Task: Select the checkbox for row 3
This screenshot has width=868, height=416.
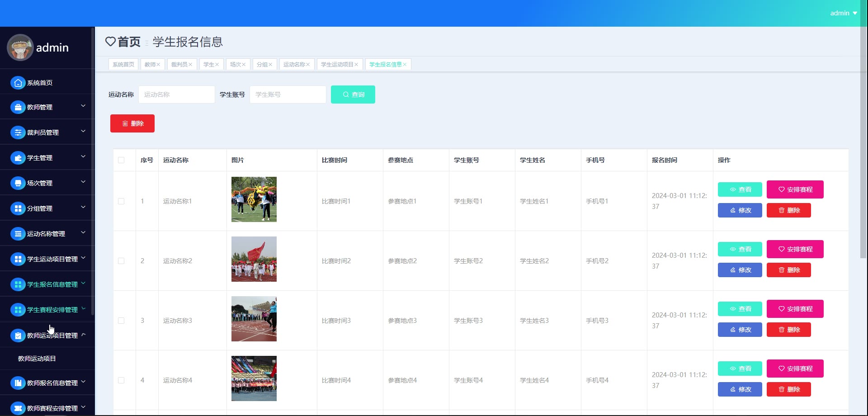Action: coord(121,321)
